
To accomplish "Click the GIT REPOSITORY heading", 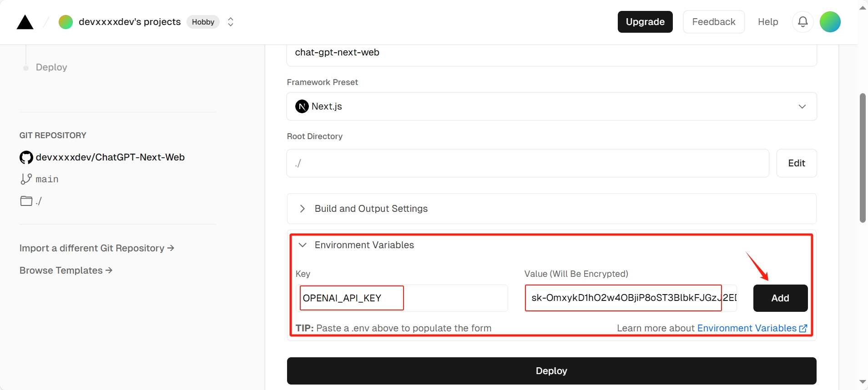I will [x=53, y=135].
